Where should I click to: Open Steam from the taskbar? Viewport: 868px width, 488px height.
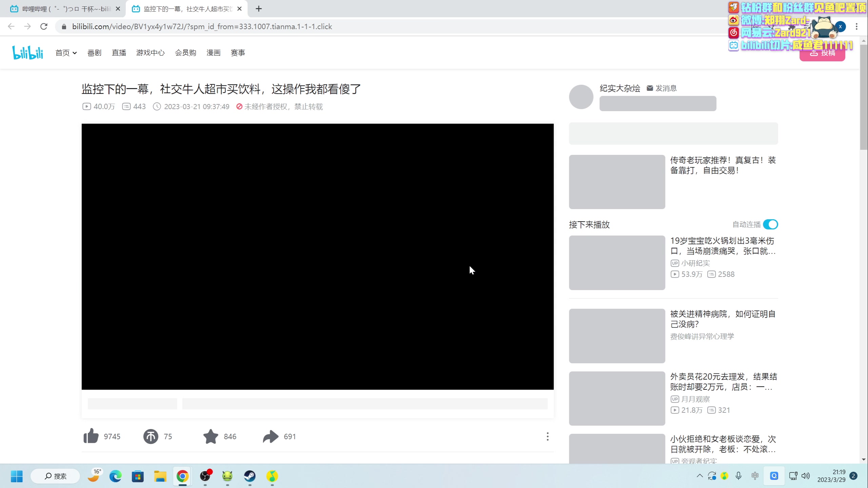250,476
